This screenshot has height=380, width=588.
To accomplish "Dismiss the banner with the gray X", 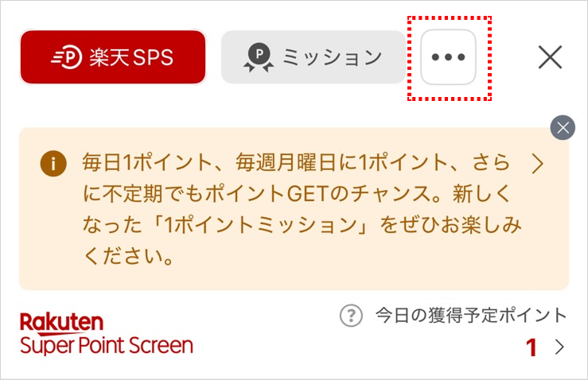I will click(x=563, y=128).
